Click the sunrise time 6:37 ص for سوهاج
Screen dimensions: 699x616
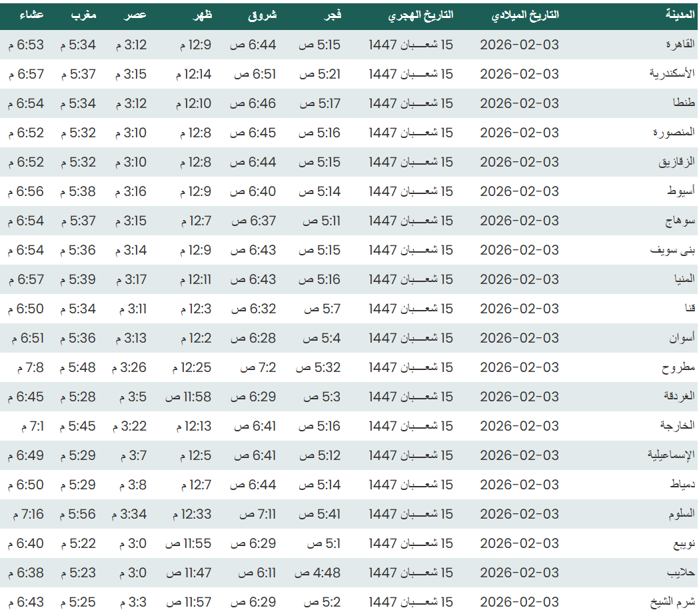(253, 221)
